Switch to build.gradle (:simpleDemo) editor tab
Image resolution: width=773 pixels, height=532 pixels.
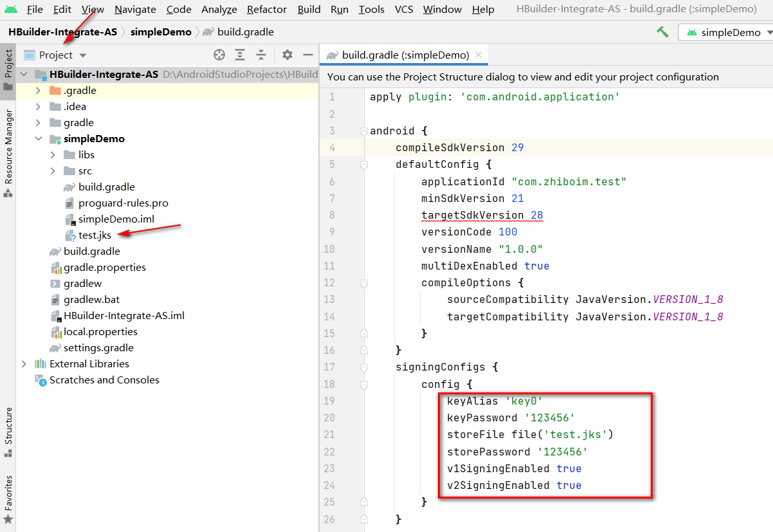click(x=405, y=55)
